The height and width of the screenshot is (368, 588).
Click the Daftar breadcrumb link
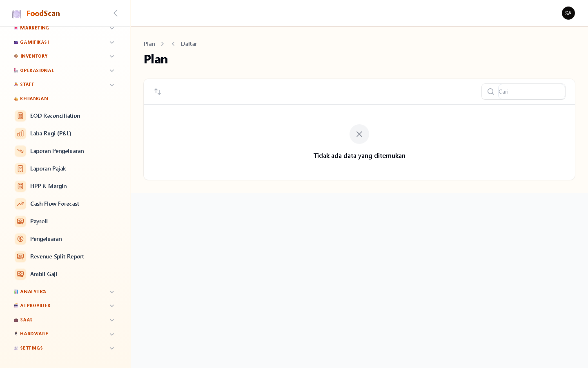pos(189,44)
